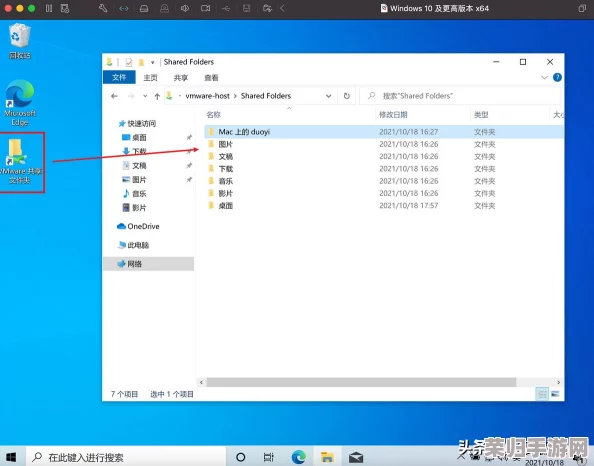594x466 pixels.
Task: Refresh the Shared Folders view
Action: (347, 96)
